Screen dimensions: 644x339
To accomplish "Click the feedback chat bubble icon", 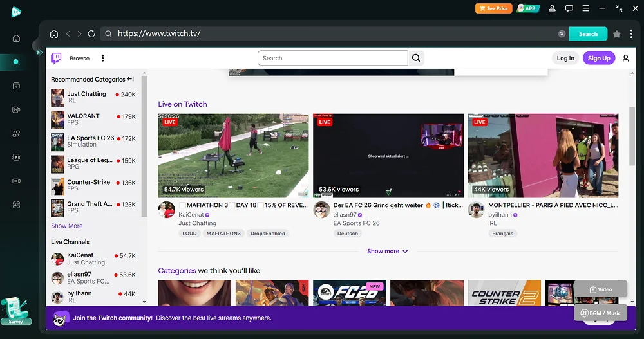I will point(569,8).
